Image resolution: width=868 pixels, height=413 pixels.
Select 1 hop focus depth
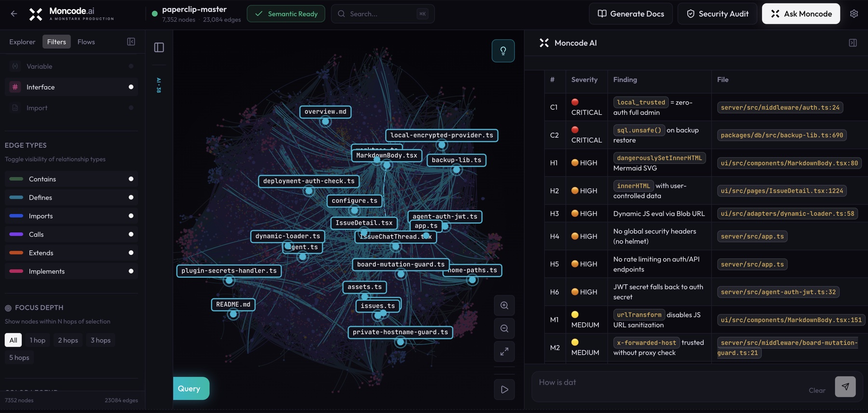coord(38,340)
